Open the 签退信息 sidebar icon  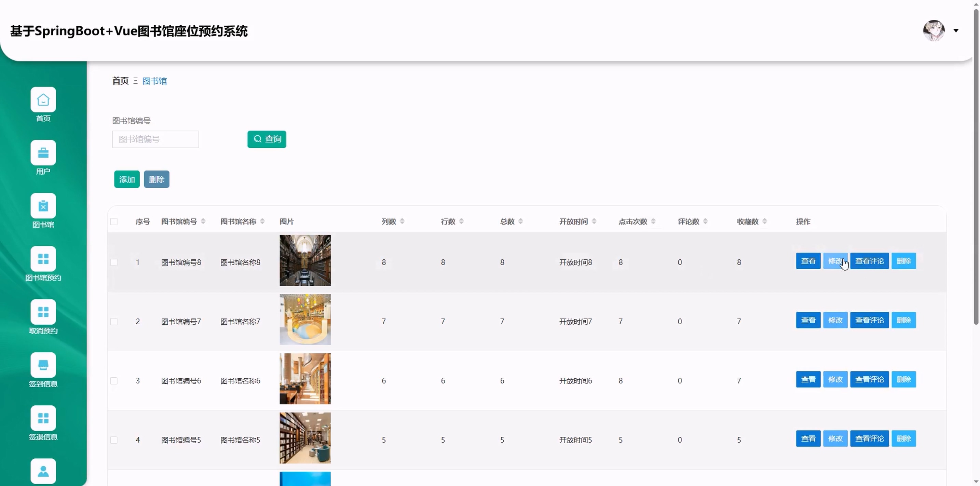43,418
